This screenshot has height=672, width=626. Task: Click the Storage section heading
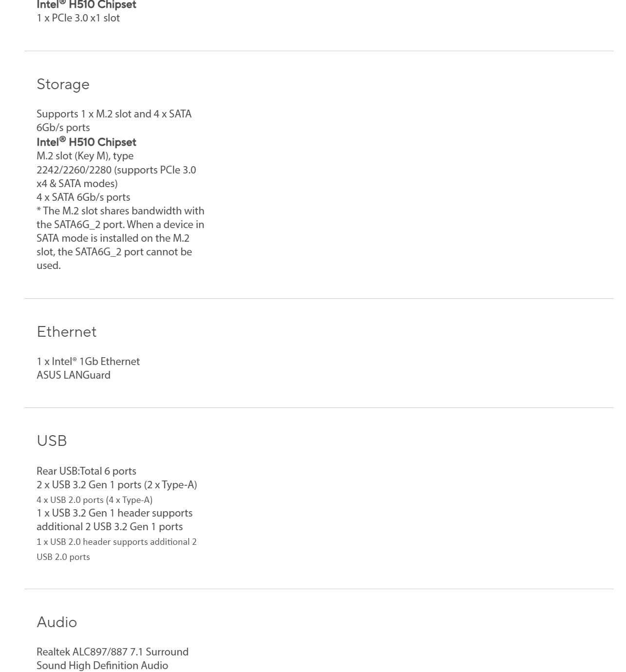click(63, 84)
